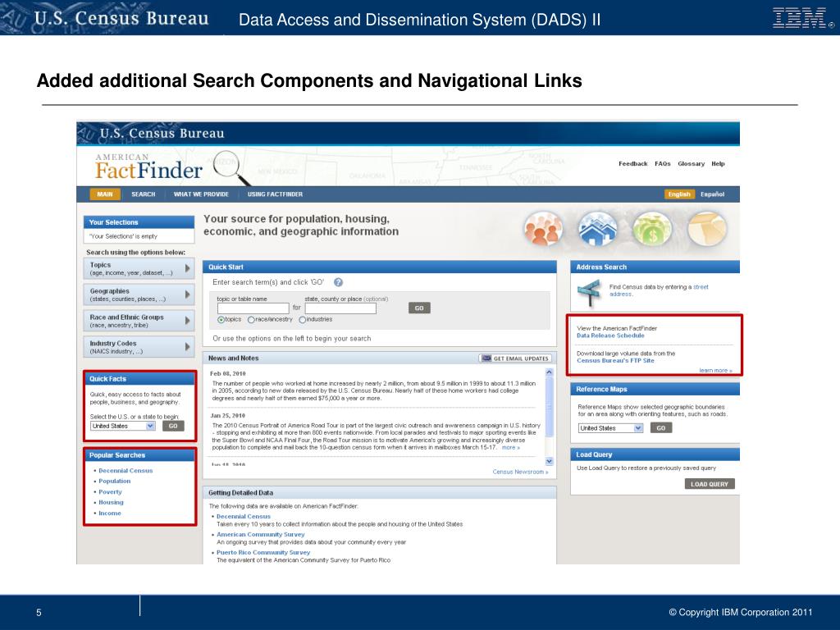This screenshot has height=630, width=840.
Task: Click GO in the Quick Facts box
Action: pos(173,426)
